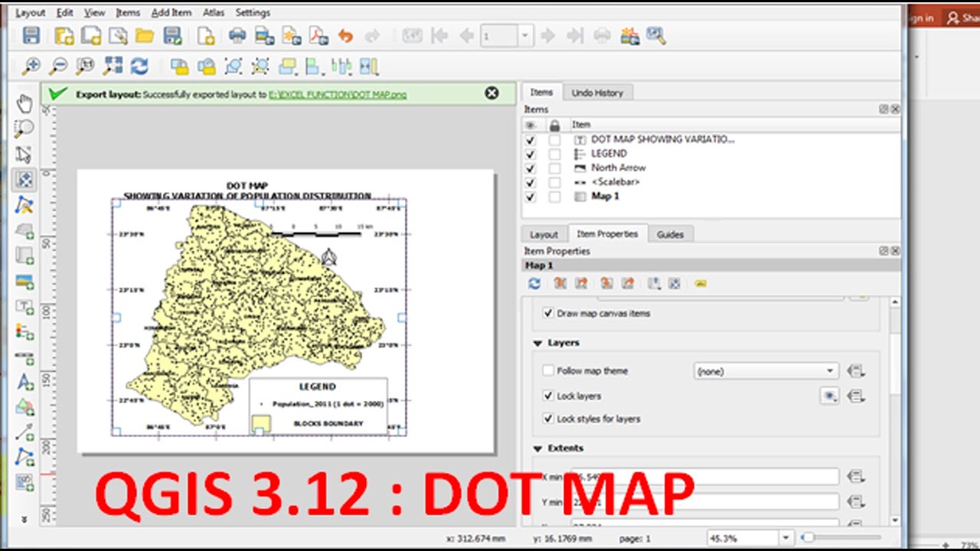Collapse the Extents section

(x=537, y=448)
